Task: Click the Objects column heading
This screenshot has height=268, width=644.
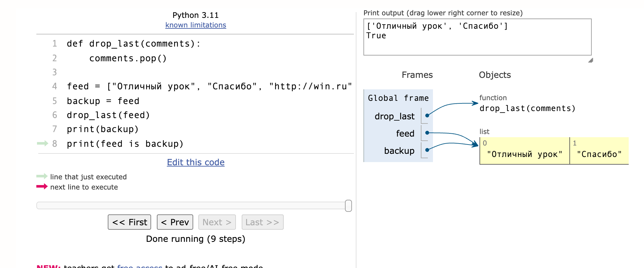Action: pos(495,75)
